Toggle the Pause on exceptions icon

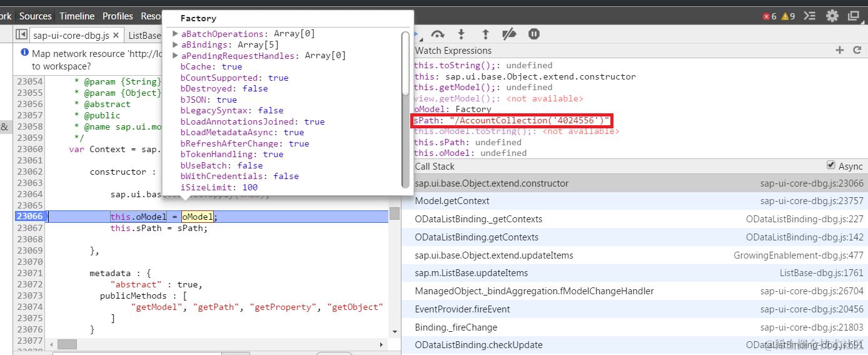pyautogui.click(x=533, y=34)
